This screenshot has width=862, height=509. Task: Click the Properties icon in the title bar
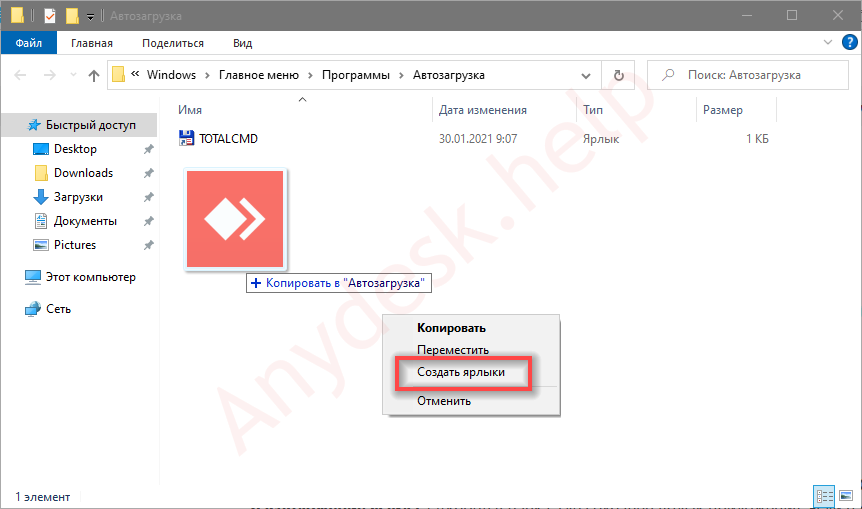click(49, 16)
